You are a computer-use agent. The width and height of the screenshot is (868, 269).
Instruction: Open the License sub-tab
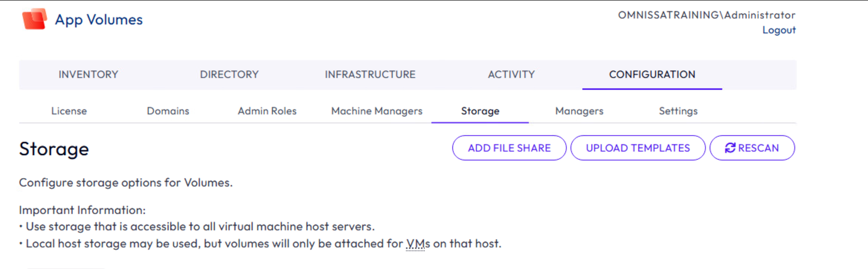tap(69, 111)
